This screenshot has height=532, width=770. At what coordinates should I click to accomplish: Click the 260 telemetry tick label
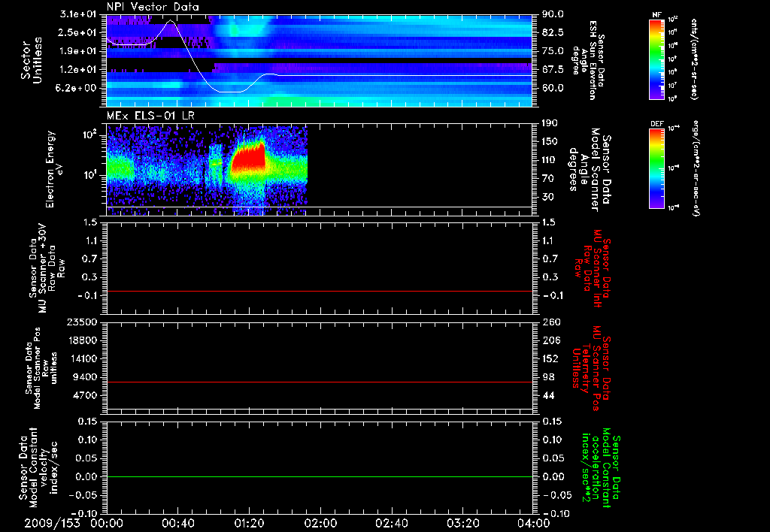pos(551,322)
